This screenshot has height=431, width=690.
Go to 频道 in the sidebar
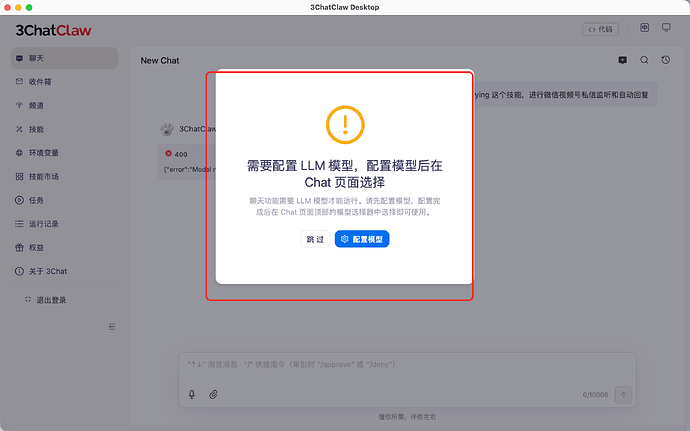point(64,106)
